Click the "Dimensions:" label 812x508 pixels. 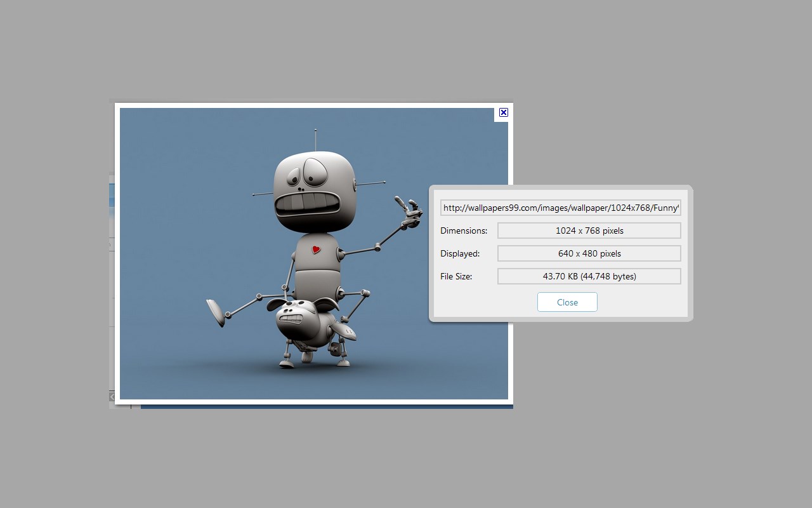click(464, 231)
